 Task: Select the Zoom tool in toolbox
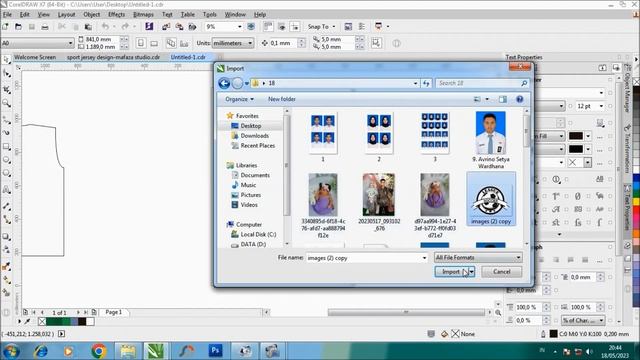click(7, 103)
